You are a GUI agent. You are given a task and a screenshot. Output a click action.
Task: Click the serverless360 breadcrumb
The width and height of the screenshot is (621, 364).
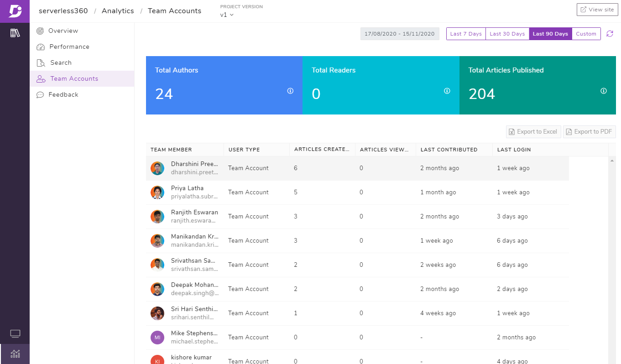[x=63, y=11]
